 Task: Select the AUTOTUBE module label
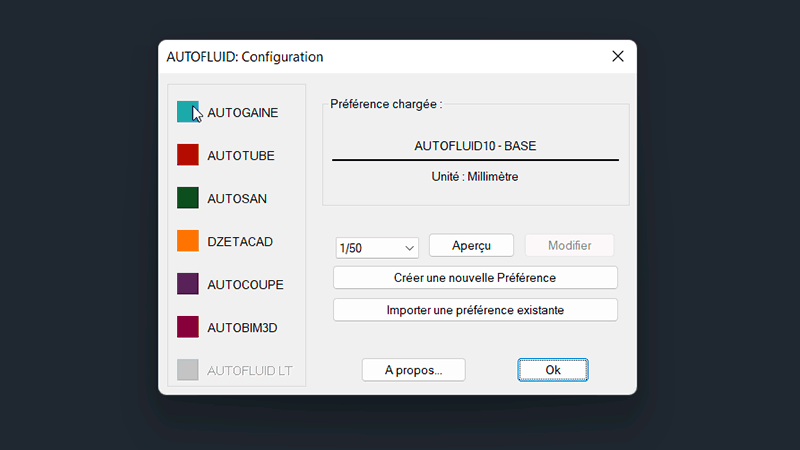(241, 156)
